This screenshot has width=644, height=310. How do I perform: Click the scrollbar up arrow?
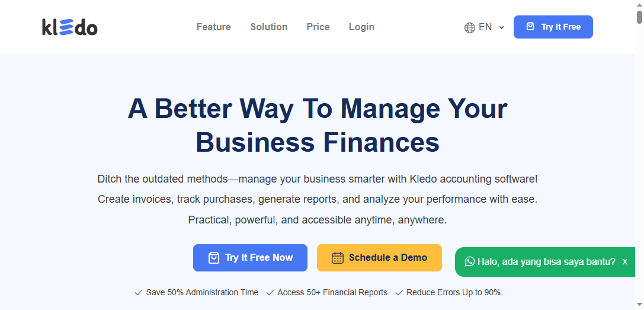pyautogui.click(x=639, y=5)
